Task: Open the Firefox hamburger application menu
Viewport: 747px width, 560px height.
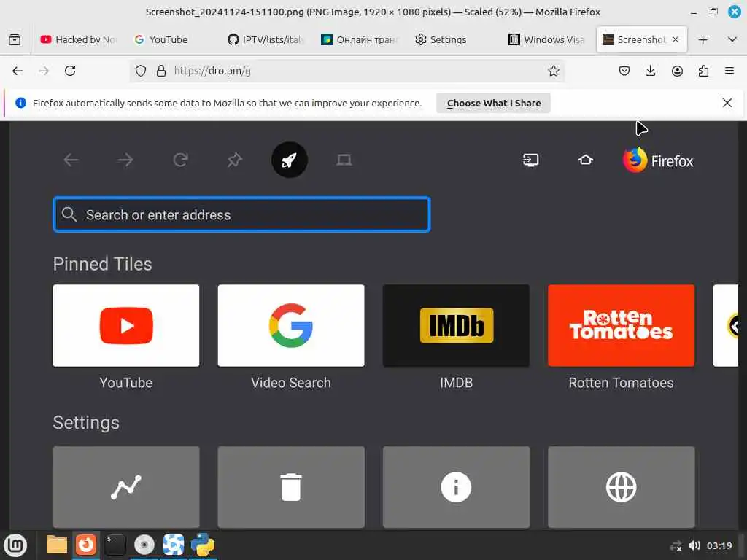Action: pyautogui.click(x=729, y=71)
